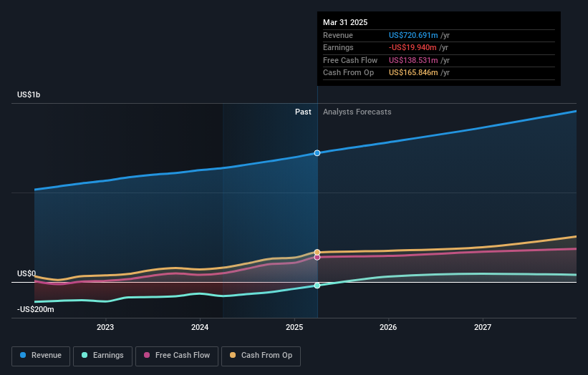Click the 2027 x-axis label
588x375 pixels.
tap(483, 327)
